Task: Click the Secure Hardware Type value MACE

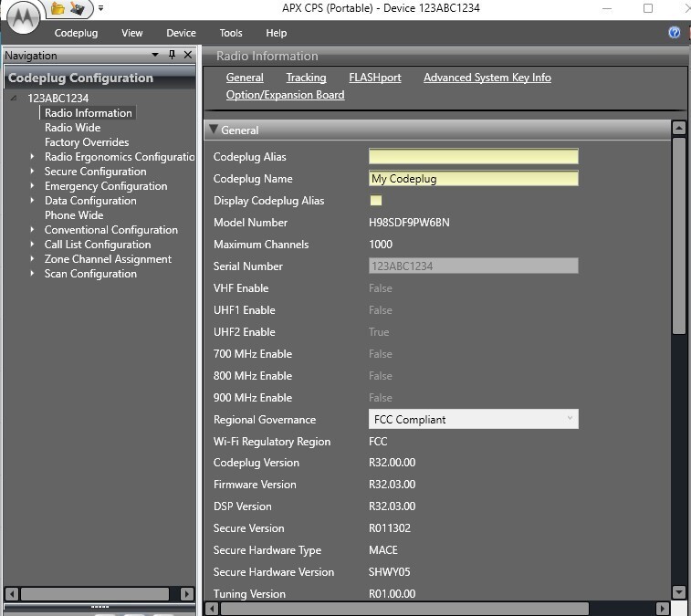Action: click(383, 550)
